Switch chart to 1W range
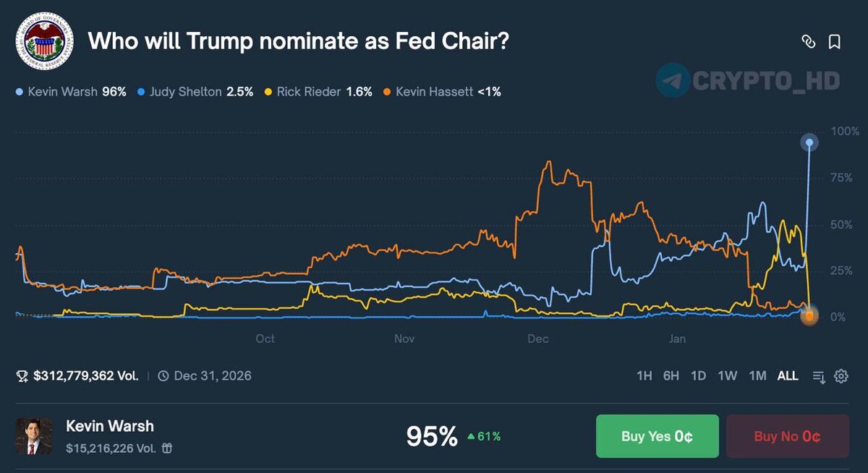The width and height of the screenshot is (868, 473). point(727,376)
